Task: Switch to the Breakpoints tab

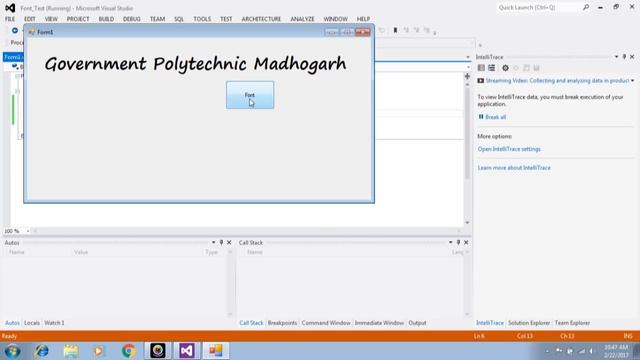Action: point(282,323)
